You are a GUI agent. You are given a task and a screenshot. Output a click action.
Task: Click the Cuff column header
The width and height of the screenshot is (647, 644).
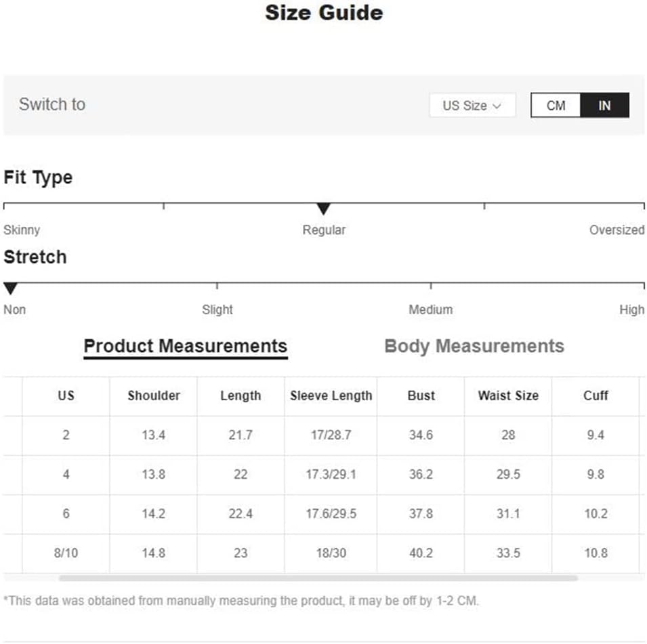point(596,396)
